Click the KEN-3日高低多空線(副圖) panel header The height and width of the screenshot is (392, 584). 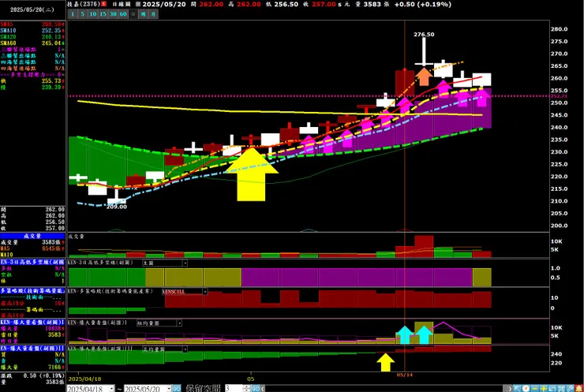pos(32,262)
